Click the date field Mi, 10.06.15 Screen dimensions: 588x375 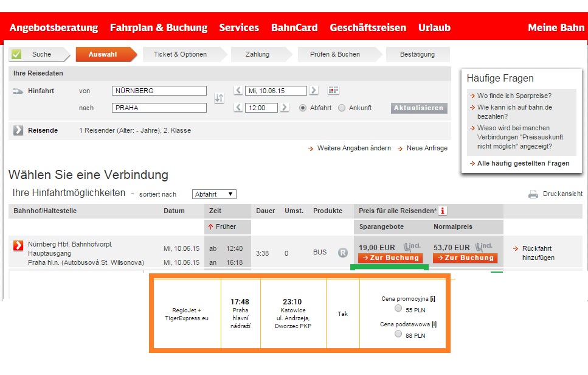coord(276,91)
